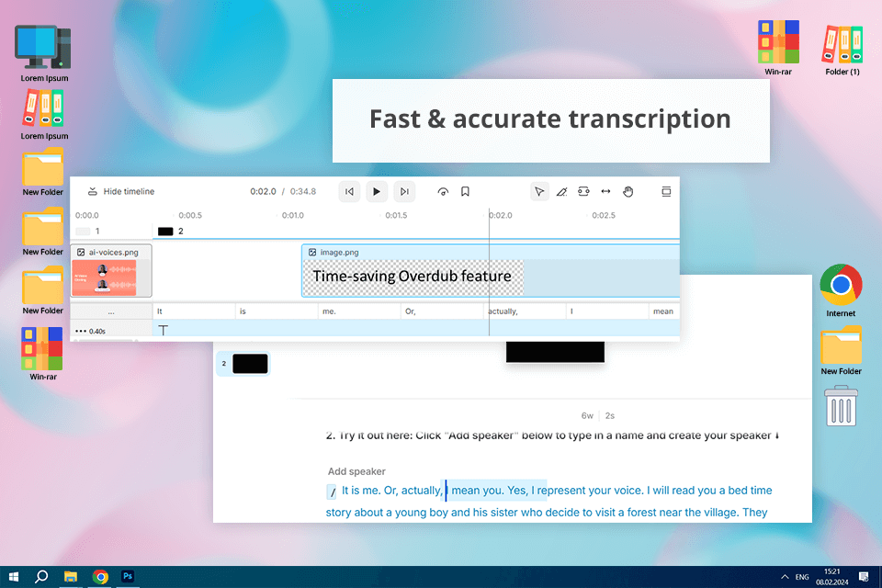
Task: Select the image.png clip in the timeline
Action: click(x=491, y=271)
